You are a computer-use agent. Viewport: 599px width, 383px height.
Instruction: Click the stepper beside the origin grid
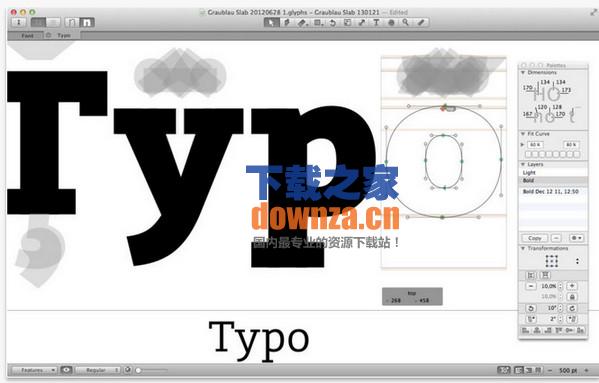[x=577, y=261]
